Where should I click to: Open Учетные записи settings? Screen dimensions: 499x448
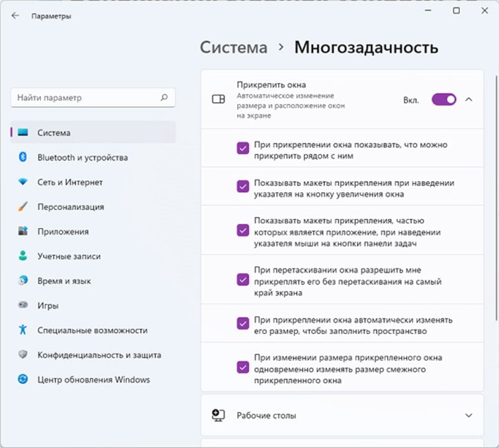point(93,256)
